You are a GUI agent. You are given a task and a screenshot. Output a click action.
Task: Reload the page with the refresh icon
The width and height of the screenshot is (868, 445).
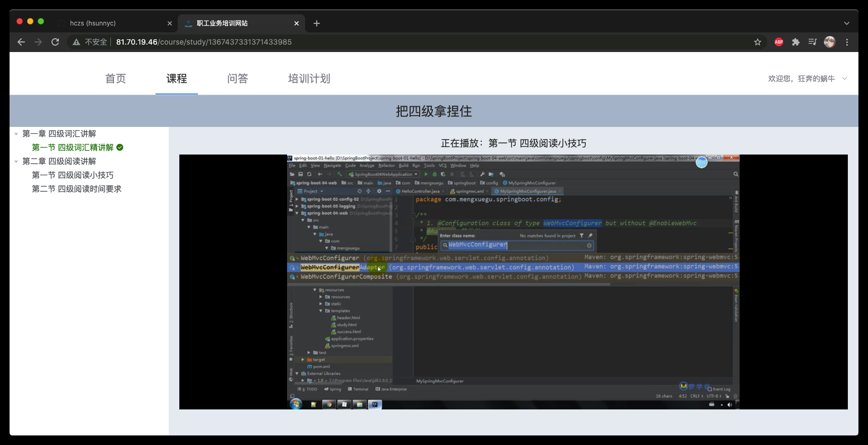(55, 42)
